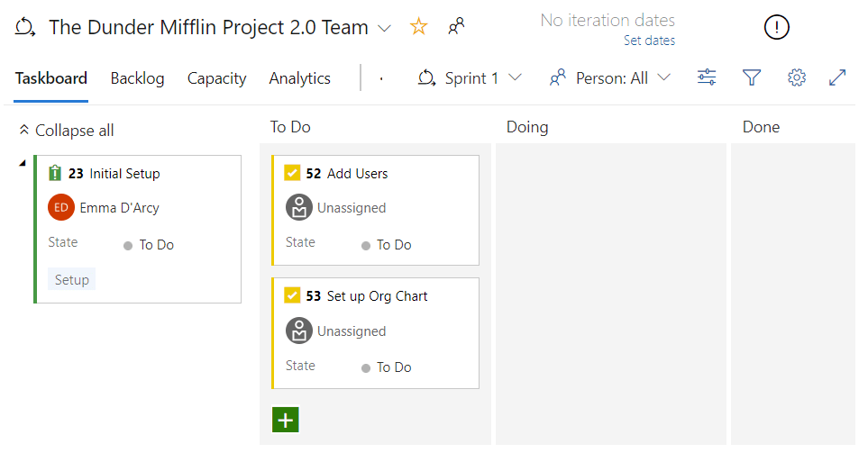868x453 pixels.
Task: Open the Person: All dropdown
Action: pyautogui.click(x=610, y=78)
